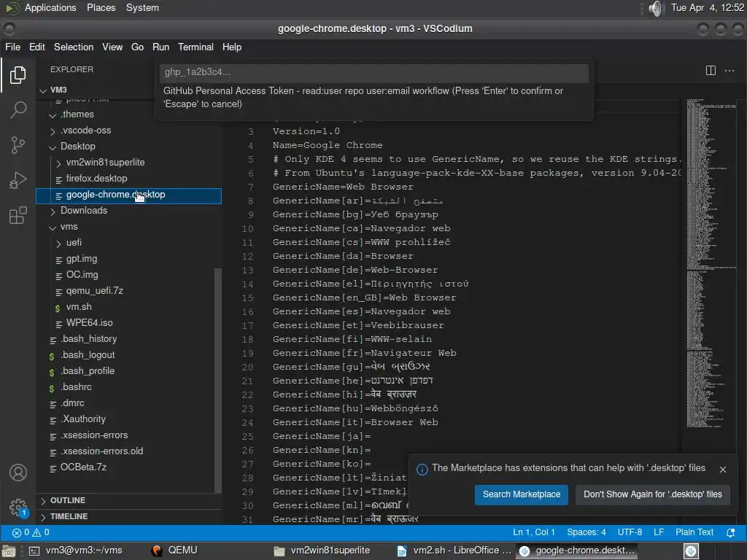
Task: Click the workspace switcher icon at bottom right
Action: [691, 551]
